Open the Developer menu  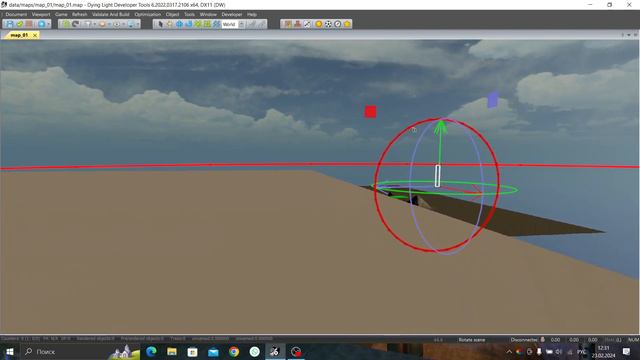point(232,14)
